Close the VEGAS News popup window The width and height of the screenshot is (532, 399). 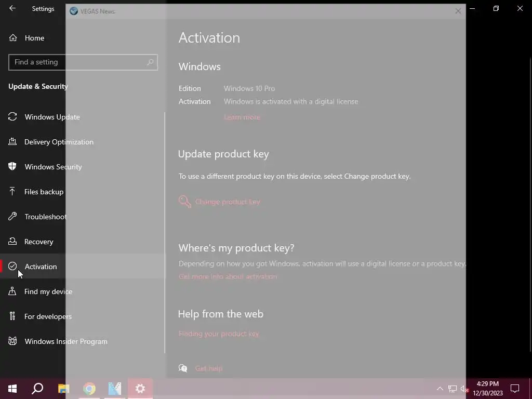click(458, 11)
